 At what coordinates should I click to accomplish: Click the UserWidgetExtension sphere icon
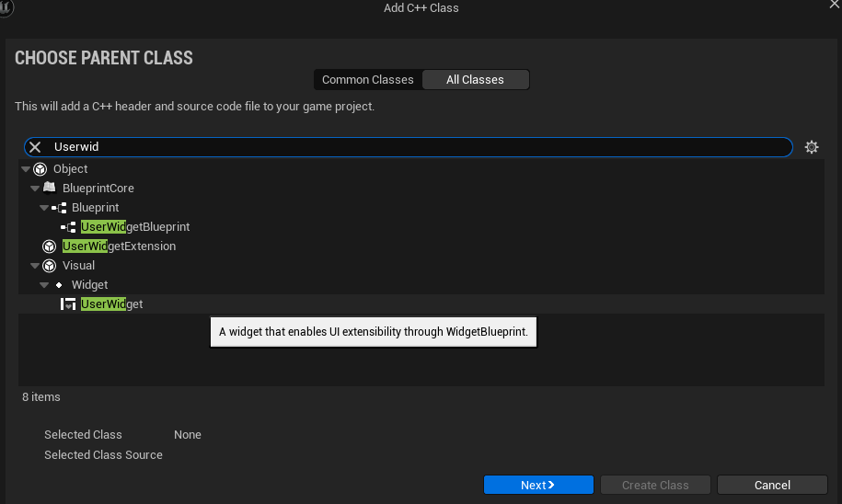coord(50,246)
